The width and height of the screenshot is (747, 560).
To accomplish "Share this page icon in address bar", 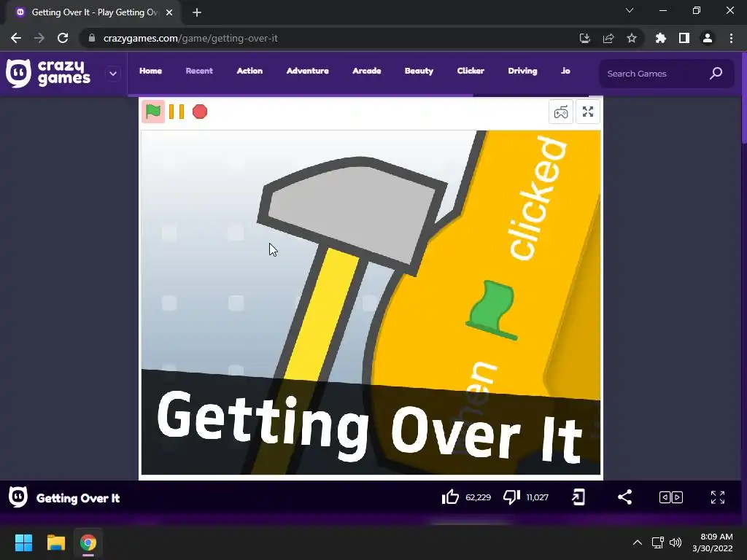I will click(608, 38).
